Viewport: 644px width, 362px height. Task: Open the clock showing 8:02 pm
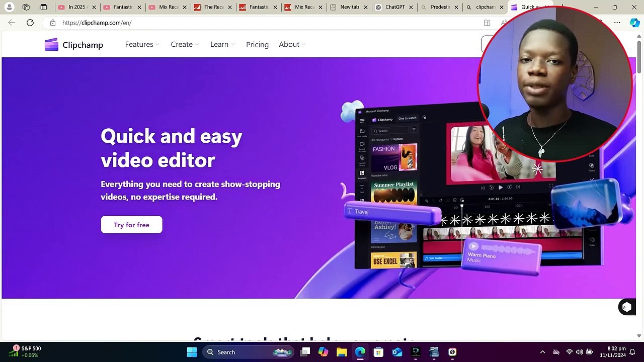613,352
